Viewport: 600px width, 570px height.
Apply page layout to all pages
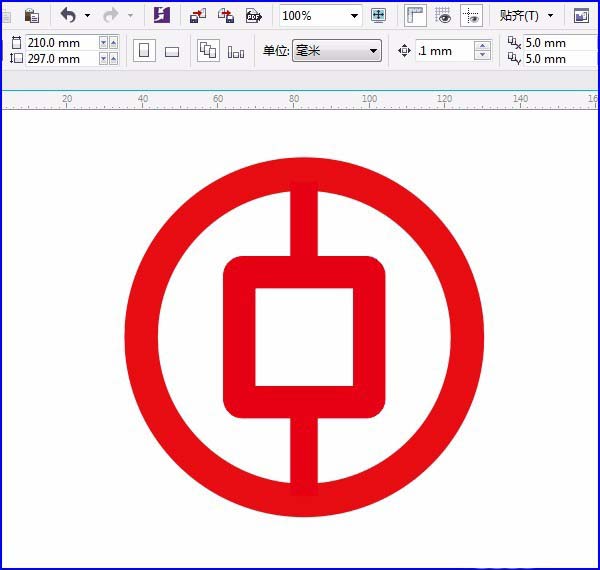point(209,50)
